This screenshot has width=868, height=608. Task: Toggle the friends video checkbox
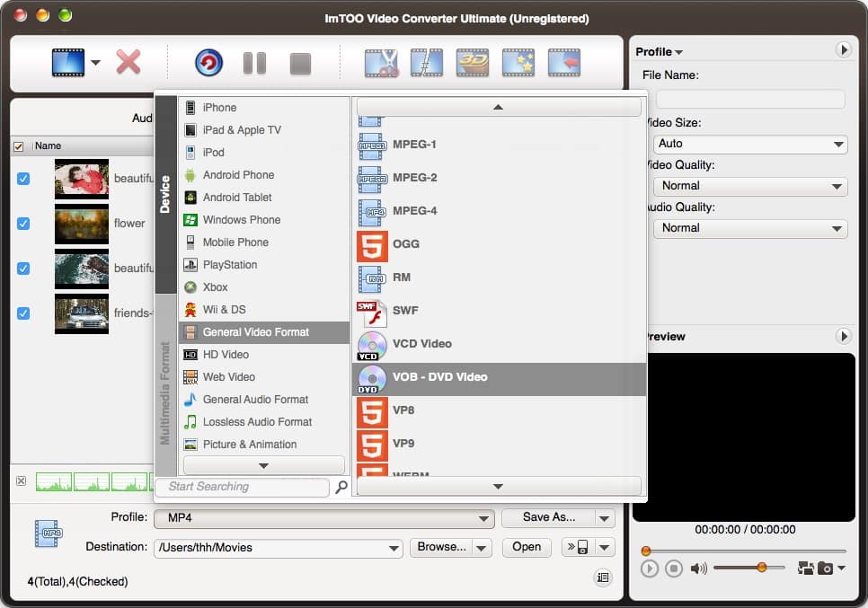(22, 313)
